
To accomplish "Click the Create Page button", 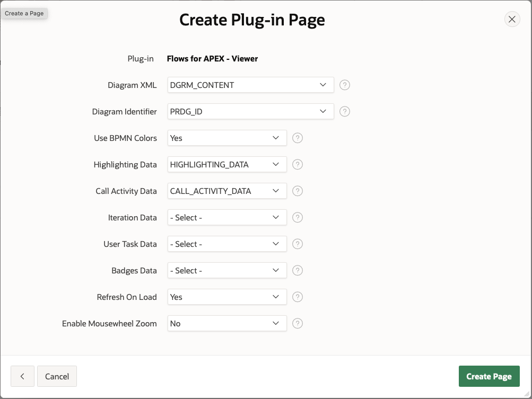I will (489, 376).
